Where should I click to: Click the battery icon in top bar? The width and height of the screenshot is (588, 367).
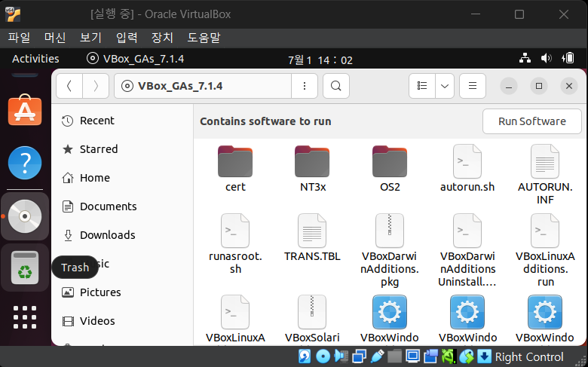[x=568, y=58]
